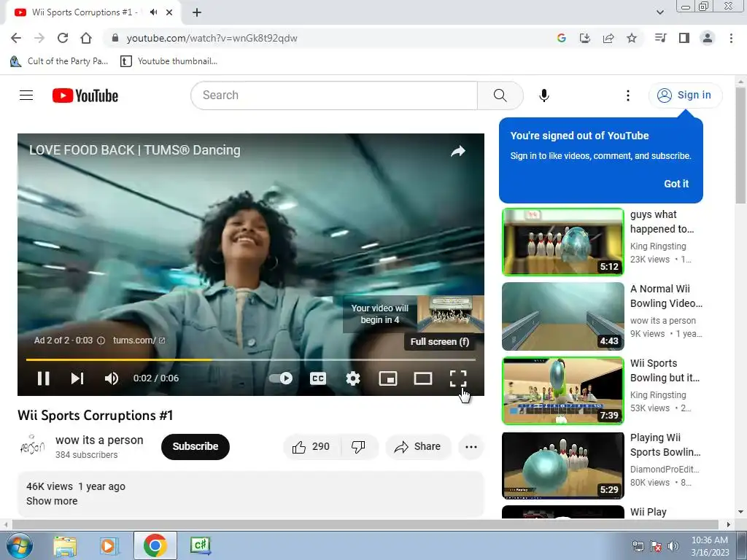Open Cult of the Party Pa... bookmark
747x560 pixels.
pos(60,61)
